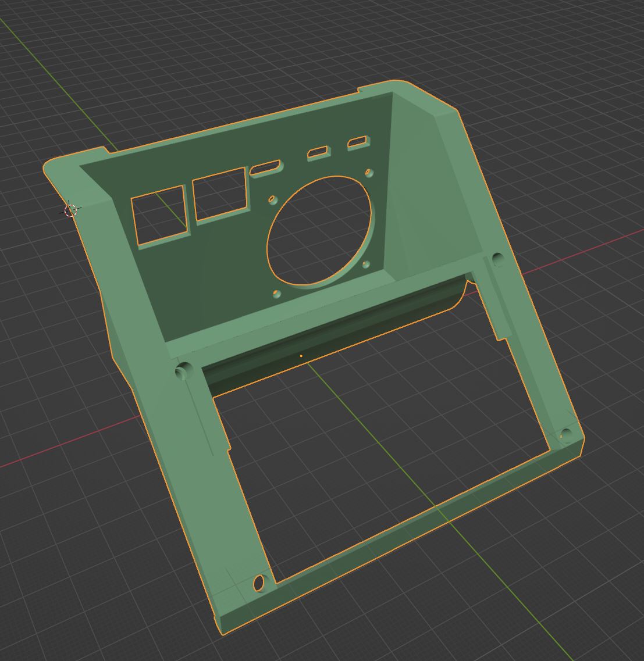Click the 3D cursor left of the model

[70, 210]
